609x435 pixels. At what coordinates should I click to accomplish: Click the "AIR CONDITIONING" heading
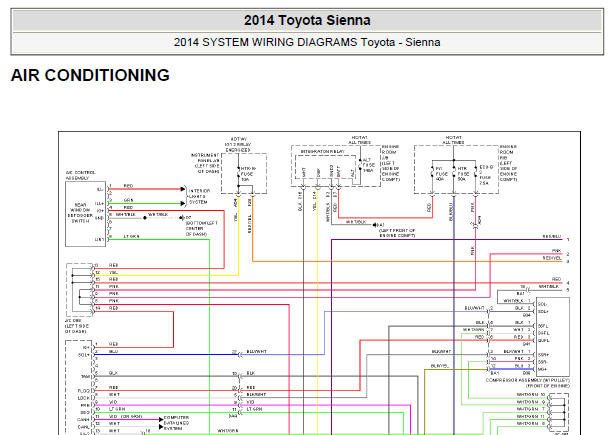[90, 75]
